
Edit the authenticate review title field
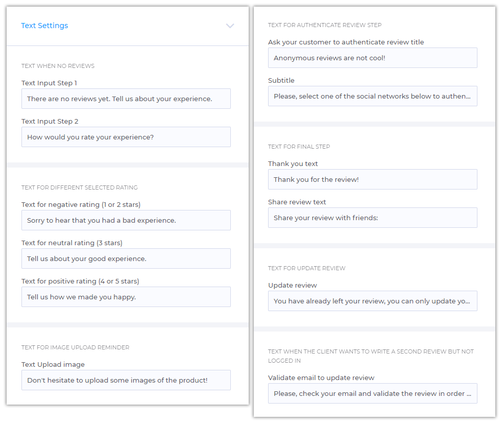[x=373, y=58]
